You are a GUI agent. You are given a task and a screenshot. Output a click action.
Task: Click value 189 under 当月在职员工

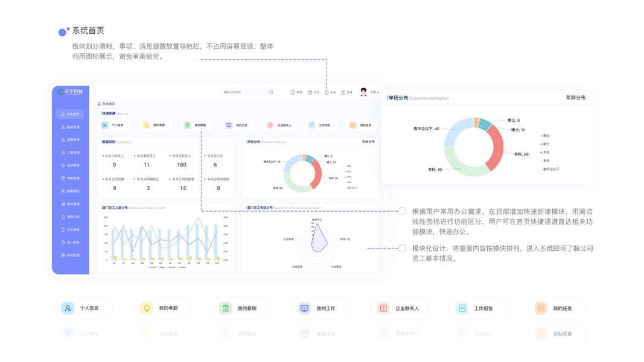[x=182, y=165]
